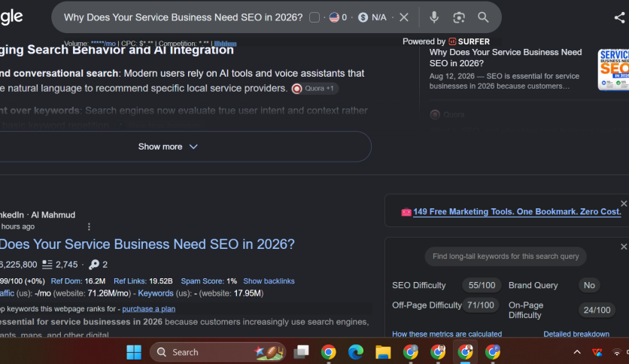Open the Quora +1 source chip

click(314, 89)
